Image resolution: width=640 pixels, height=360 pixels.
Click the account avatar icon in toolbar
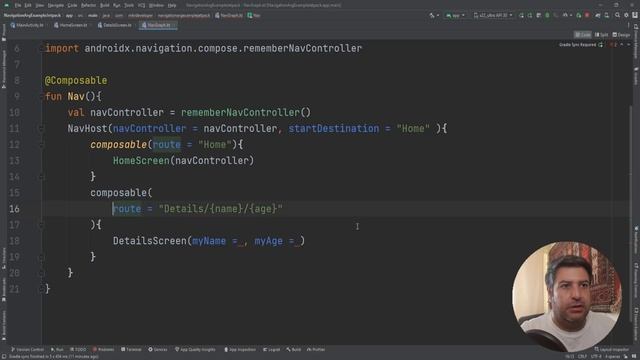point(635,16)
